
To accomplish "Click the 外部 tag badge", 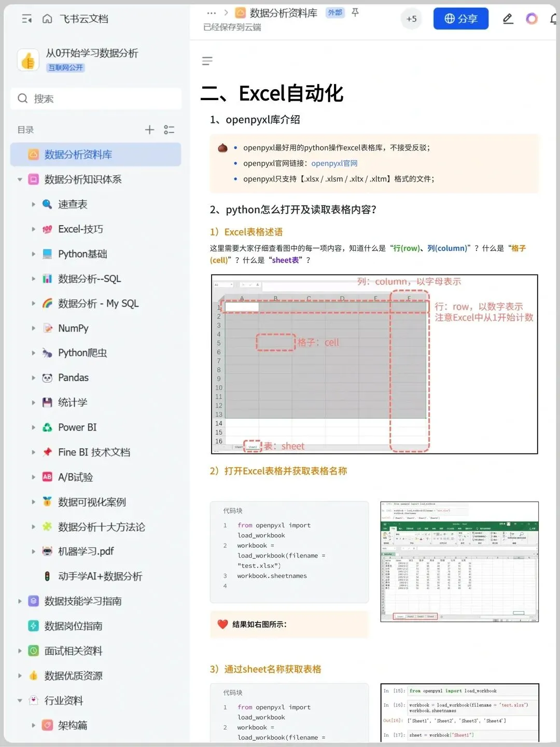I will pyautogui.click(x=335, y=12).
